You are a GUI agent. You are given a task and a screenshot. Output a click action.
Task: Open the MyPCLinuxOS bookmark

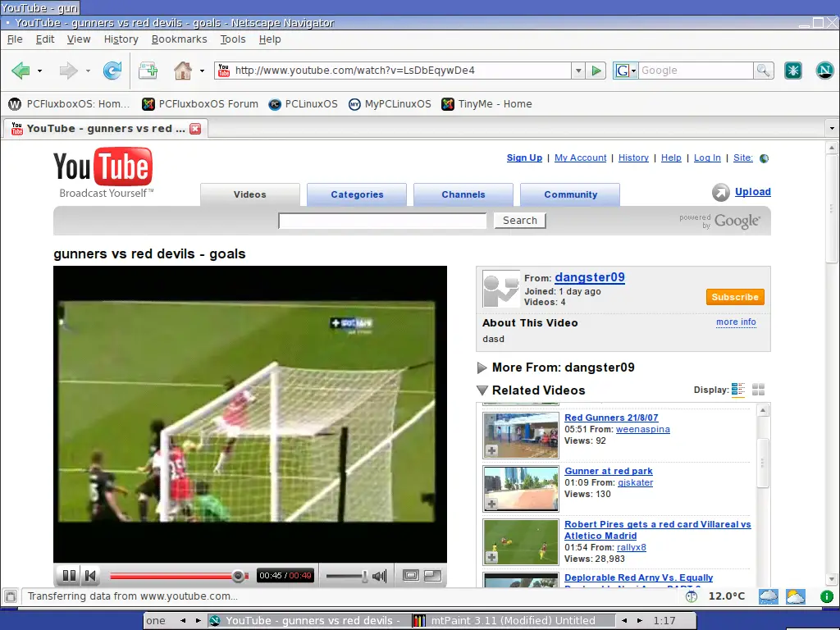point(390,104)
